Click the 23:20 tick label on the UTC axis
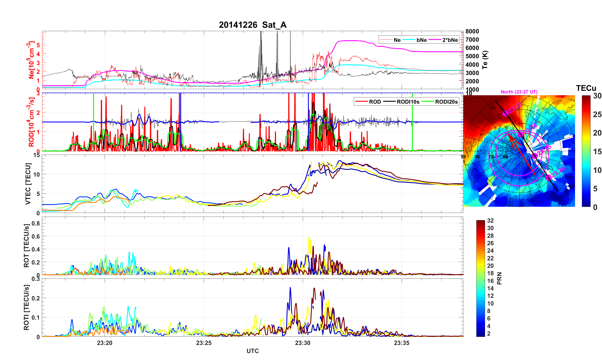This screenshot has height=364, width=602. (x=105, y=343)
